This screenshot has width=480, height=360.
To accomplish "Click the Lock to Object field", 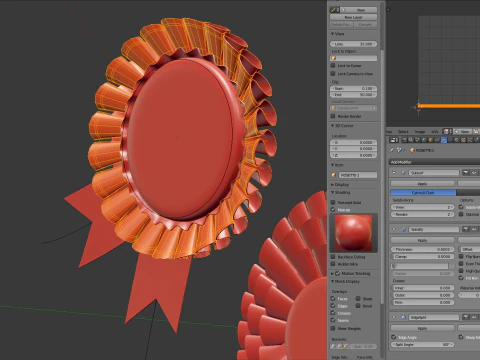I will click(354, 58).
